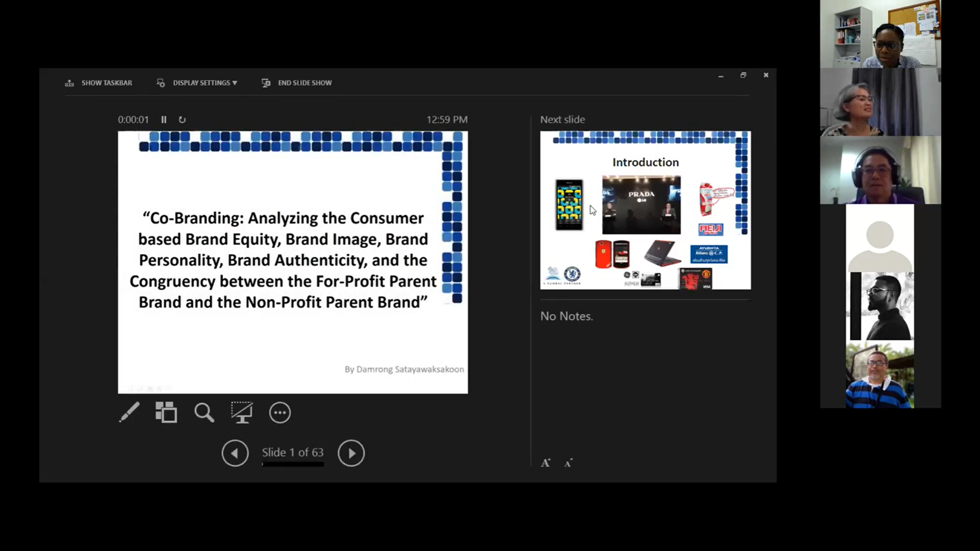Viewport: 980px width, 551px height.
Task: Activate the zoom into slide magnifier
Action: click(x=204, y=413)
